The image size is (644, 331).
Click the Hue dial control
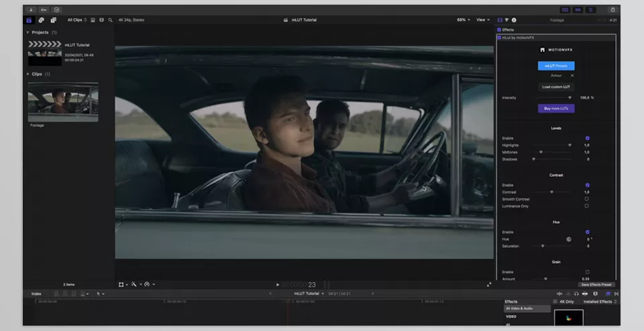pos(569,239)
